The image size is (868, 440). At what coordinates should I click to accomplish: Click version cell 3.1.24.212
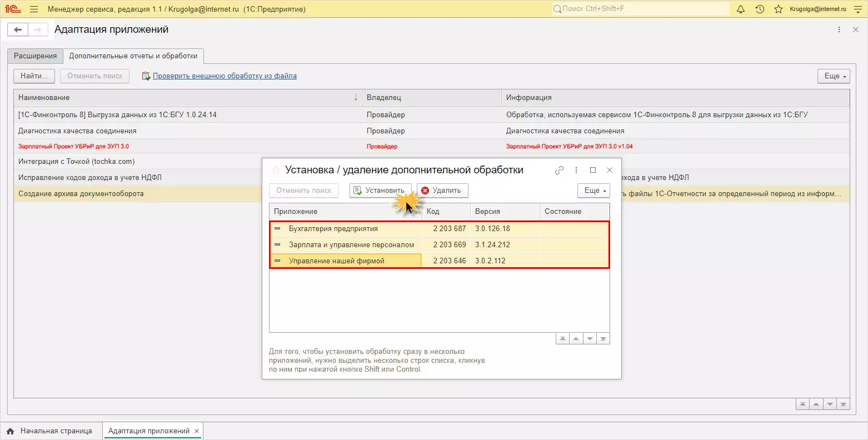[505, 245]
